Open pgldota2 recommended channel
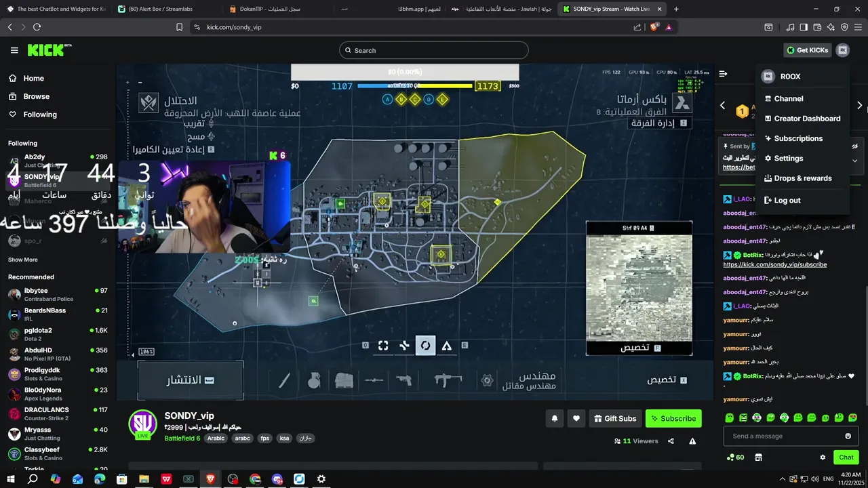This screenshot has height=488, width=868. click(58, 334)
